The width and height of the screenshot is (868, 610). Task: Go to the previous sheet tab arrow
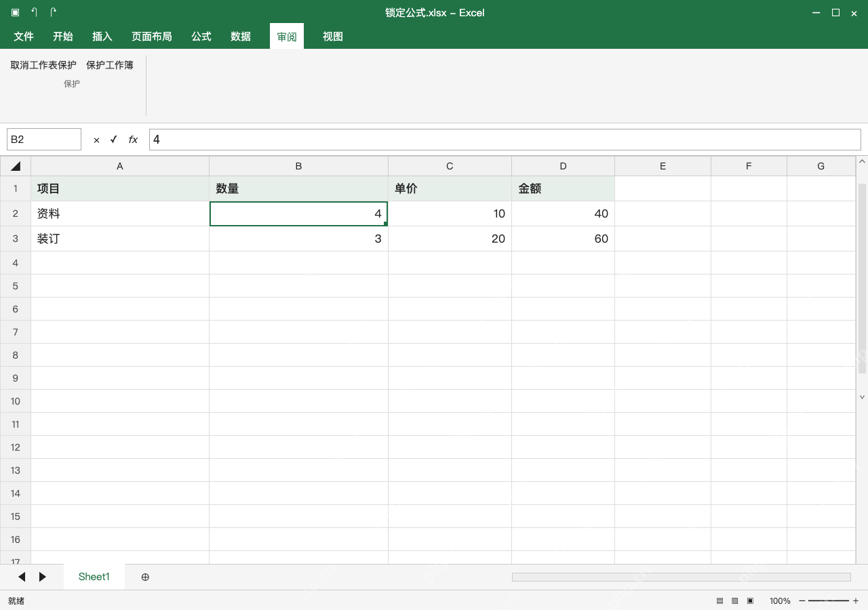click(22, 577)
